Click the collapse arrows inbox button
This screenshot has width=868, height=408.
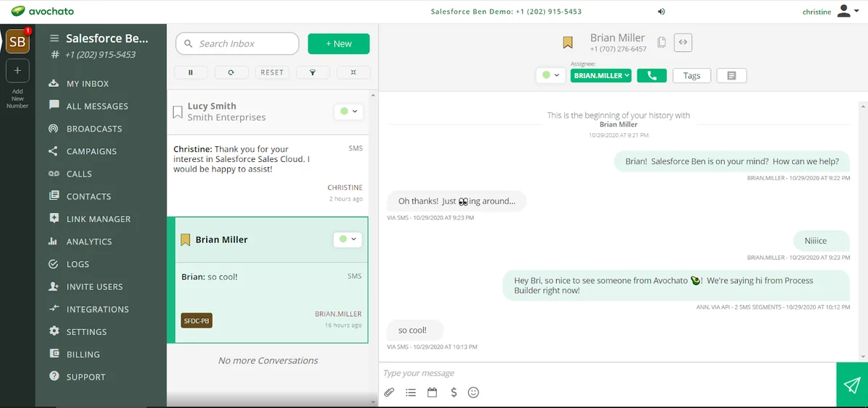(x=353, y=72)
